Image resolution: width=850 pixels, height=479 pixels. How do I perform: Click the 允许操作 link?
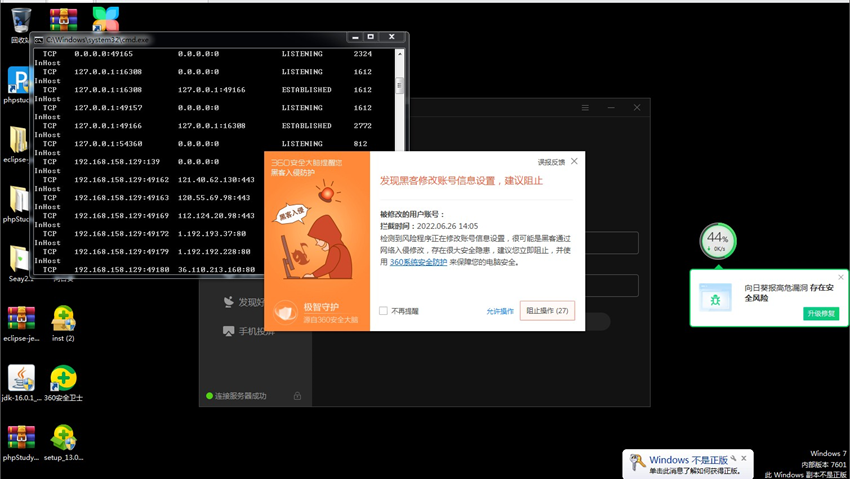click(500, 311)
